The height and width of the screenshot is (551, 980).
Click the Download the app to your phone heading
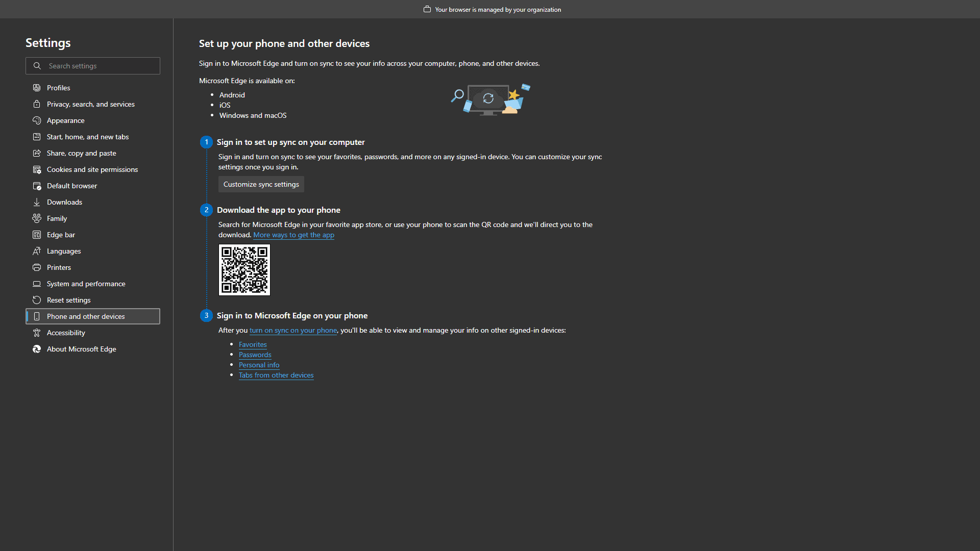pos(278,210)
